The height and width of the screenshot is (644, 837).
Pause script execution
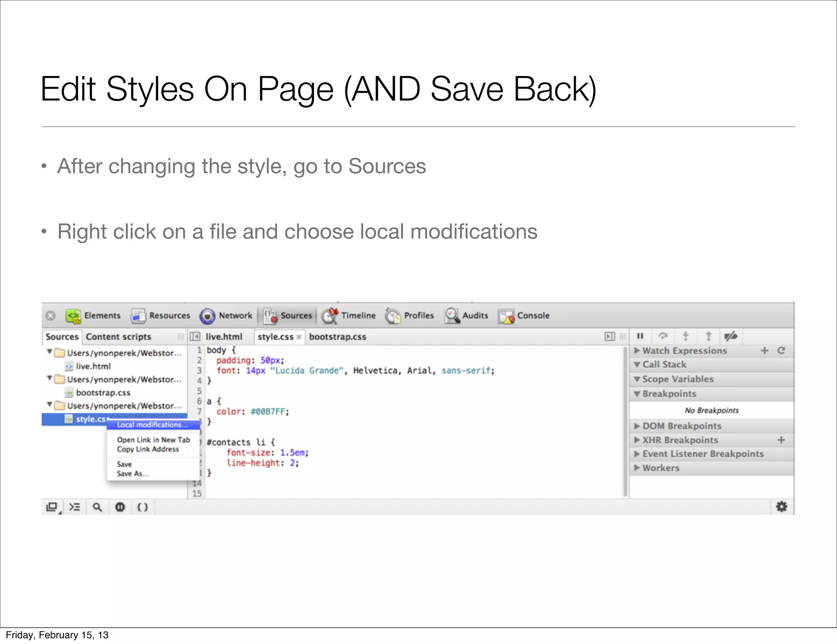coord(640,336)
